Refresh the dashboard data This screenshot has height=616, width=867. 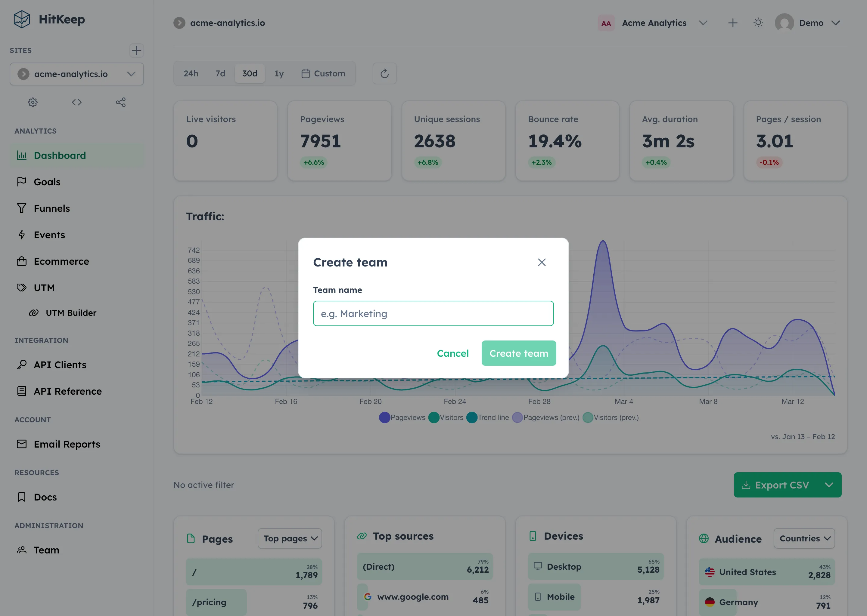click(x=384, y=73)
